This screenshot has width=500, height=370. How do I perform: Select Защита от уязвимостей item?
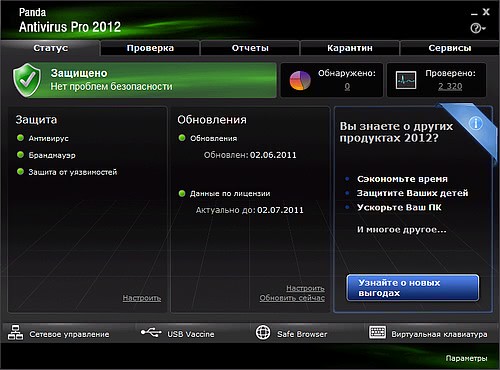73,172
